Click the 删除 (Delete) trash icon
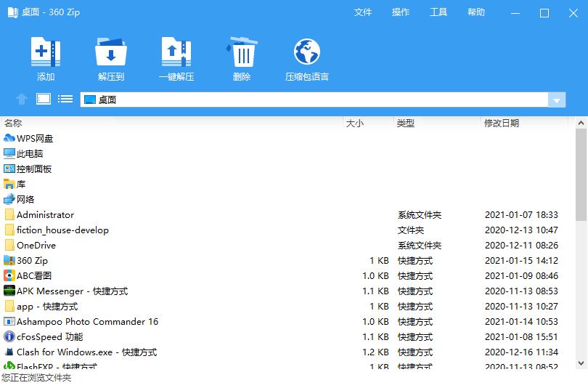588x388 pixels. pyautogui.click(x=242, y=52)
